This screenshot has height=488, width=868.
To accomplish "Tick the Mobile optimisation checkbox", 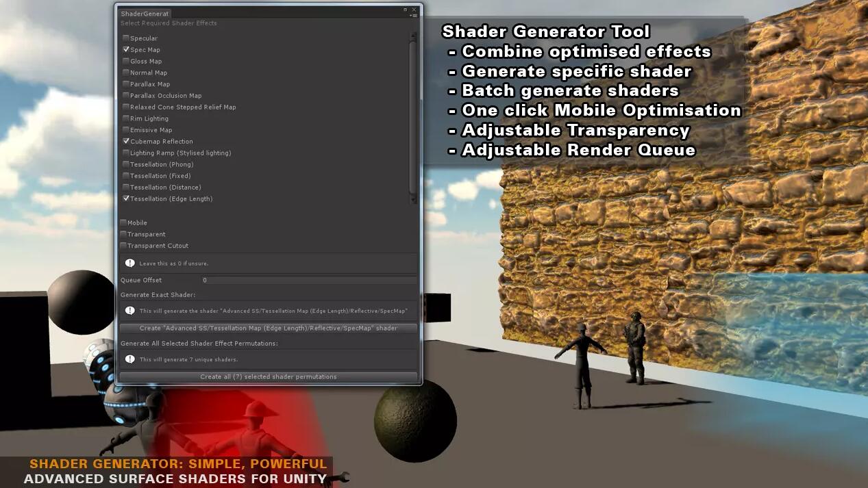I will [123, 222].
